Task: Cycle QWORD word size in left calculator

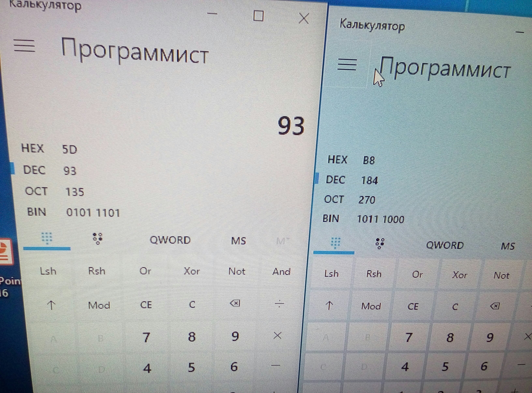Action: pos(170,240)
